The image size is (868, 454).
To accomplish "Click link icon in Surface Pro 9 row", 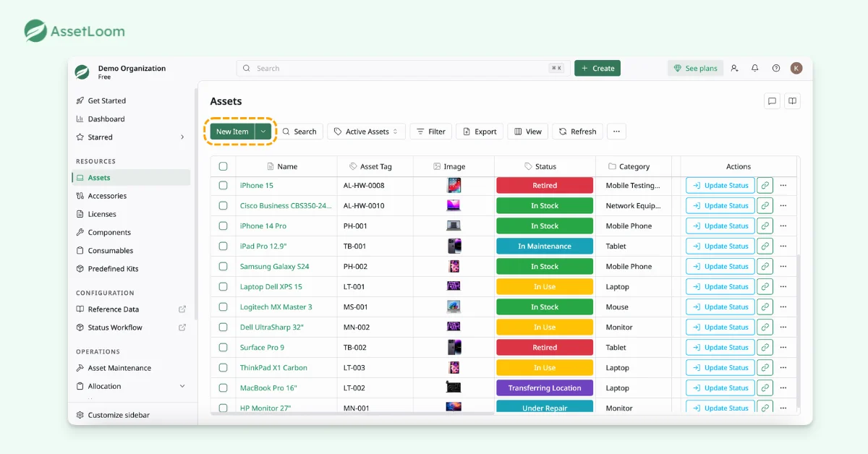I will coord(765,348).
